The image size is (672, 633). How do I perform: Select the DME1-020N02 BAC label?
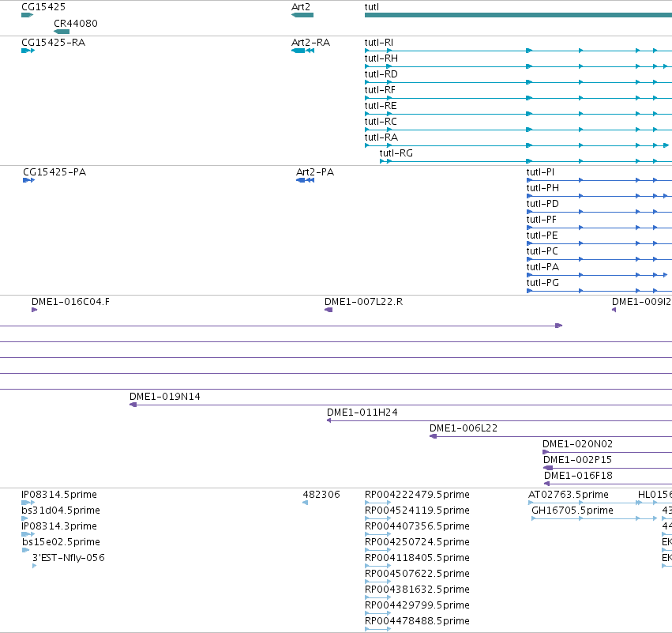click(577, 444)
